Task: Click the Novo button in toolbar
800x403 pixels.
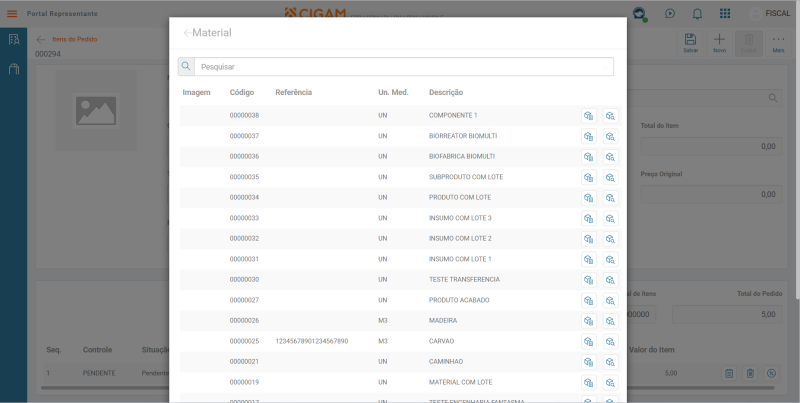Action: click(719, 44)
